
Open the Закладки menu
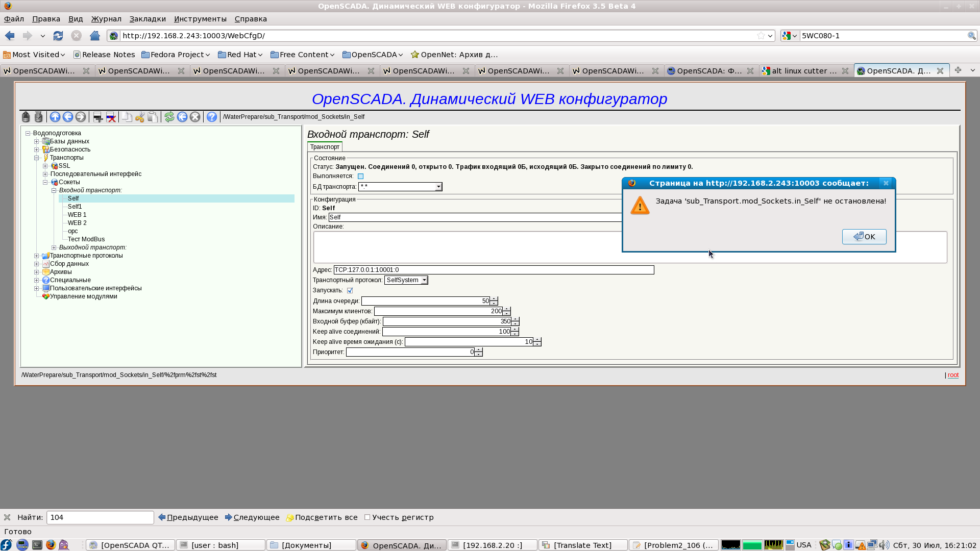click(147, 19)
